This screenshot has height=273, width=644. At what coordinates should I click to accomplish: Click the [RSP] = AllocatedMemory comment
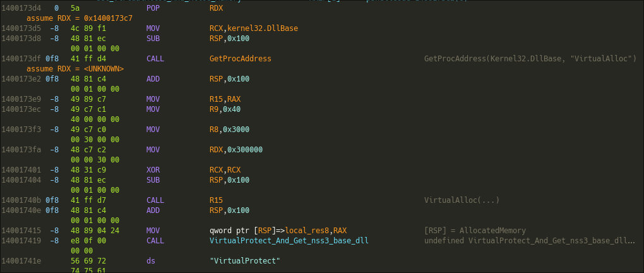[x=475, y=231]
